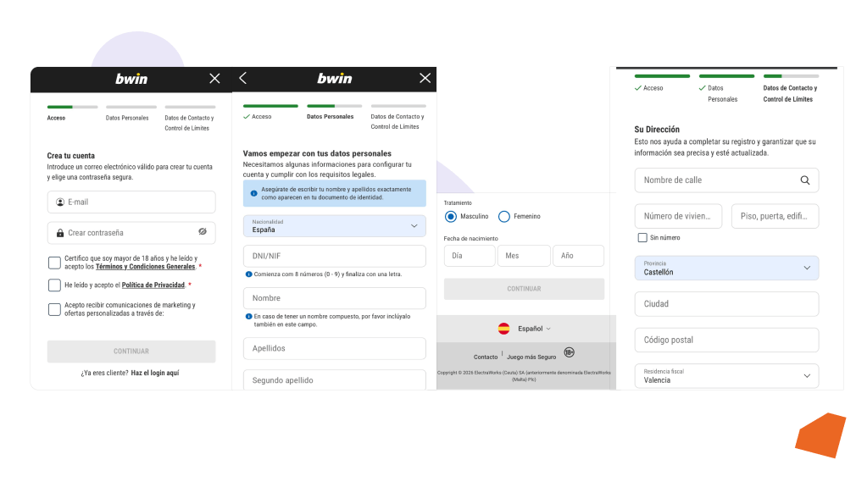Click the info icon beside DNI/NIF hint
Viewport: 856px width, 504px height.
coord(248,274)
